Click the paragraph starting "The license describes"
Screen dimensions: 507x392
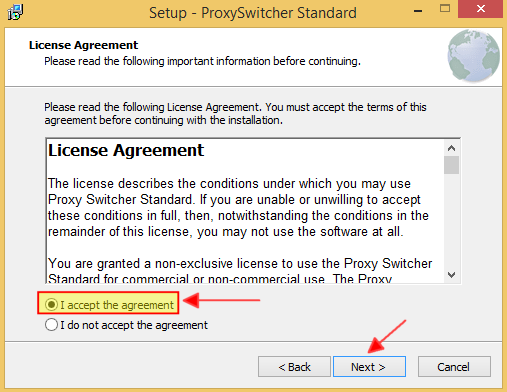(x=238, y=207)
